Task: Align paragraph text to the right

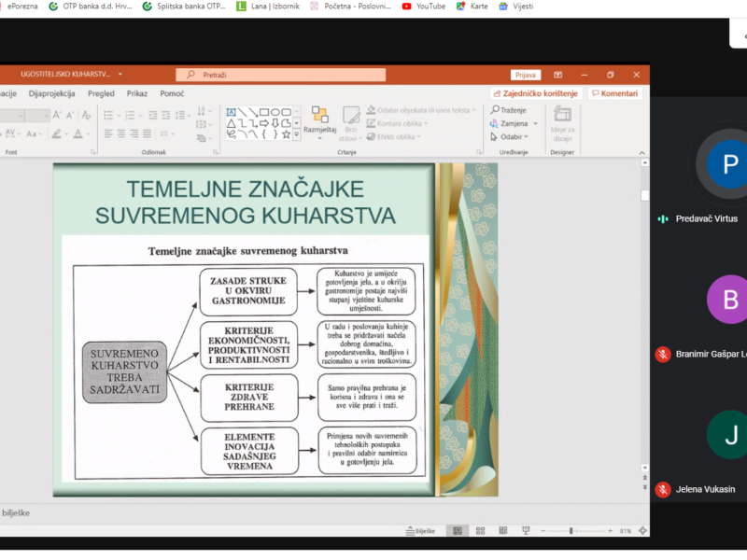Action: click(134, 133)
